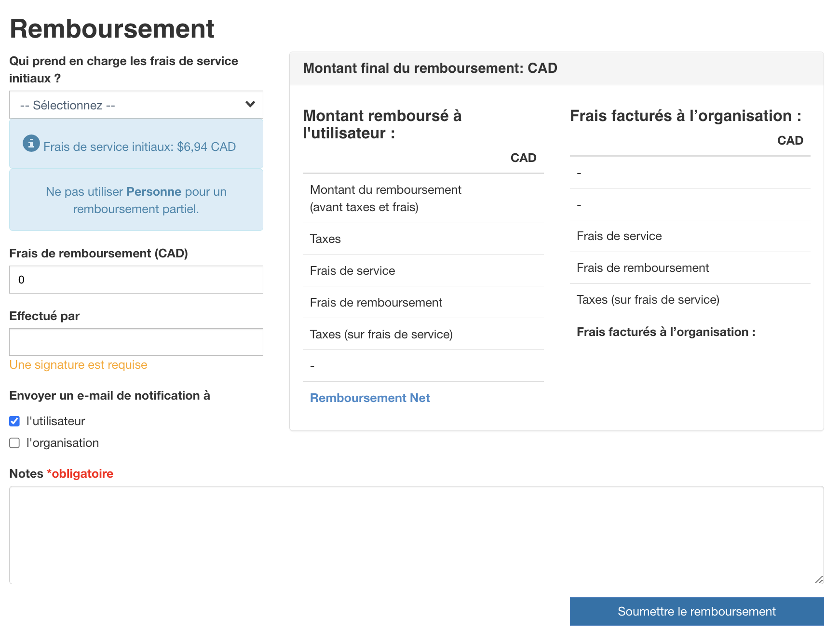Grab the Notes textarea resize handle
Viewport: 839px width, 644px height.
click(x=818, y=579)
